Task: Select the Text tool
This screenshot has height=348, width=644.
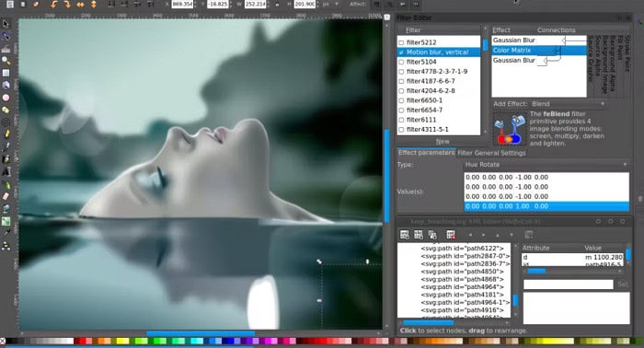Action: click(x=6, y=172)
